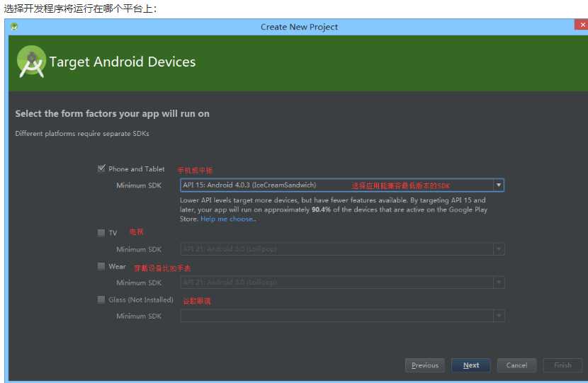Close the Create New Project dialog
This screenshot has width=588, height=383.
tap(582, 25)
